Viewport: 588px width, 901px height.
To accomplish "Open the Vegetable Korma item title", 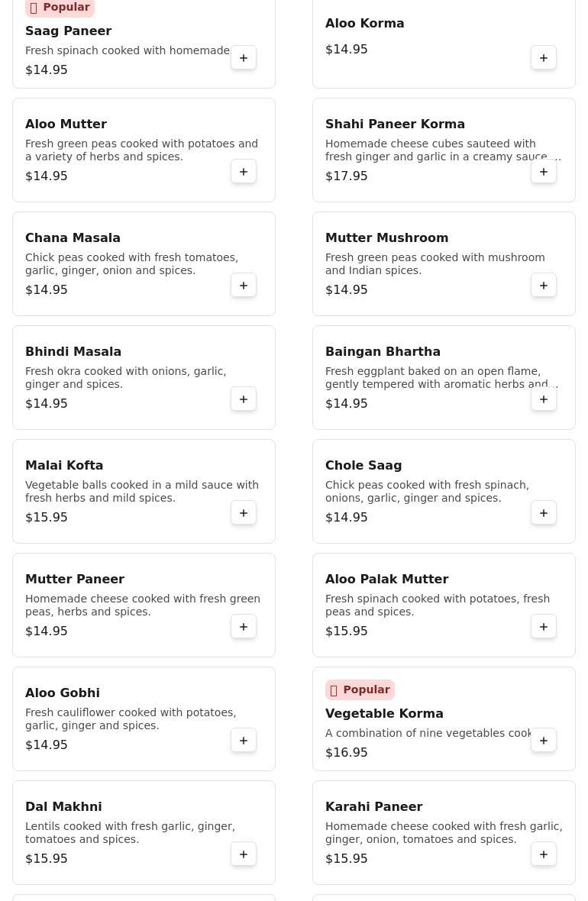I will click(384, 713).
